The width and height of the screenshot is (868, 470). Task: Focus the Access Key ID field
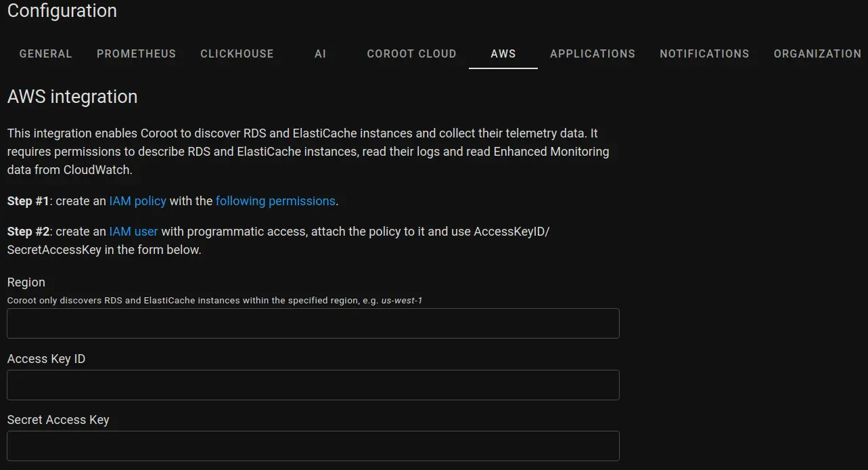tap(313, 385)
